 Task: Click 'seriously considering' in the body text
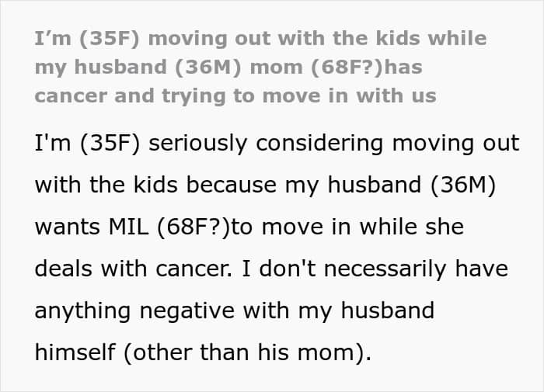click(x=266, y=143)
